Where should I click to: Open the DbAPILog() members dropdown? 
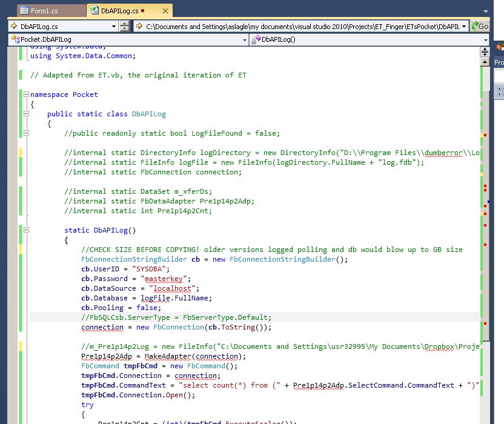click(485, 40)
